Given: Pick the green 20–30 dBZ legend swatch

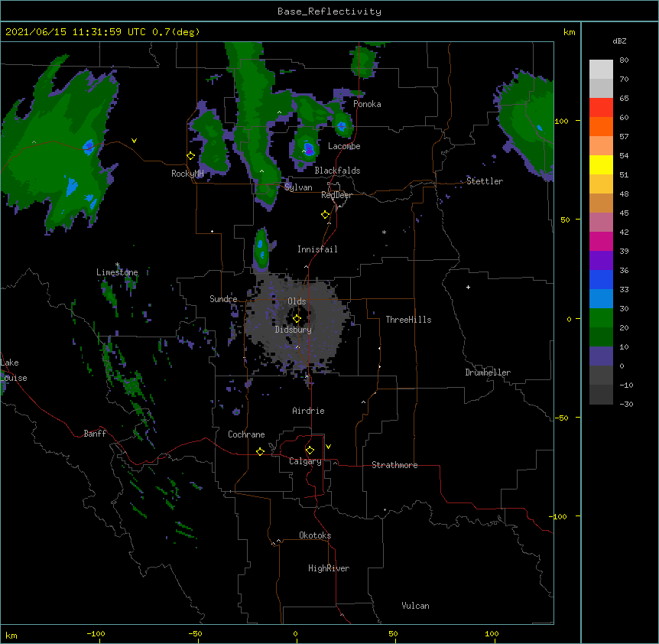Looking at the screenshot, I should point(601,318).
